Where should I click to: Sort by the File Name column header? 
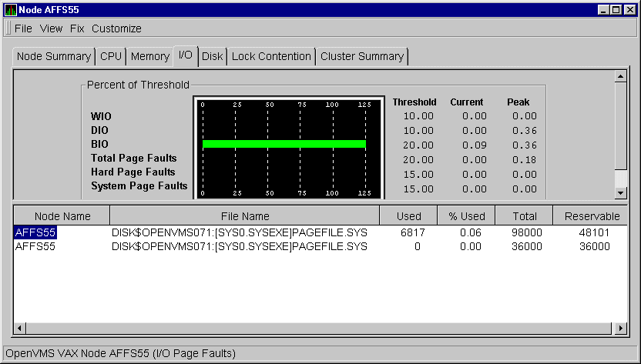[x=244, y=216]
